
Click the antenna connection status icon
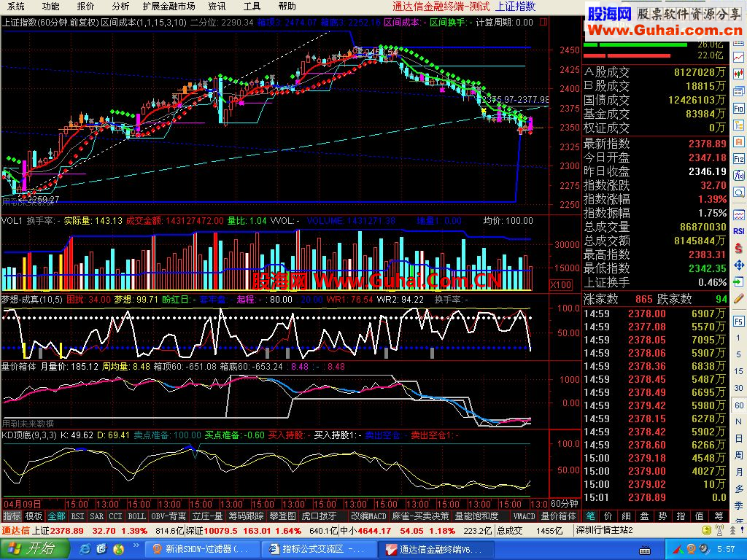[720, 530]
